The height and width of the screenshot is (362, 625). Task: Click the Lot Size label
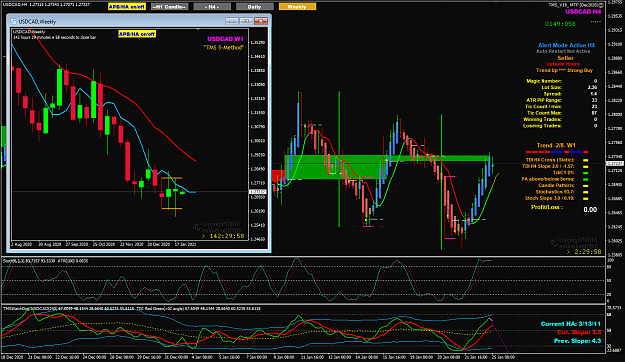point(551,88)
